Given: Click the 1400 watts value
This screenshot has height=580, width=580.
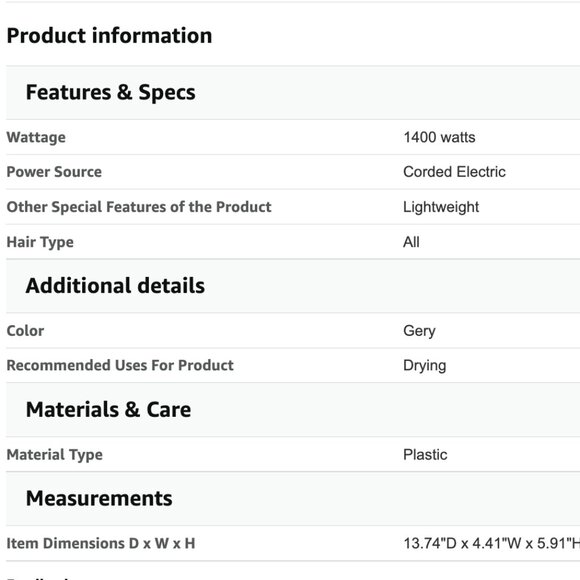Looking at the screenshot, I should [x=439, y=137].
